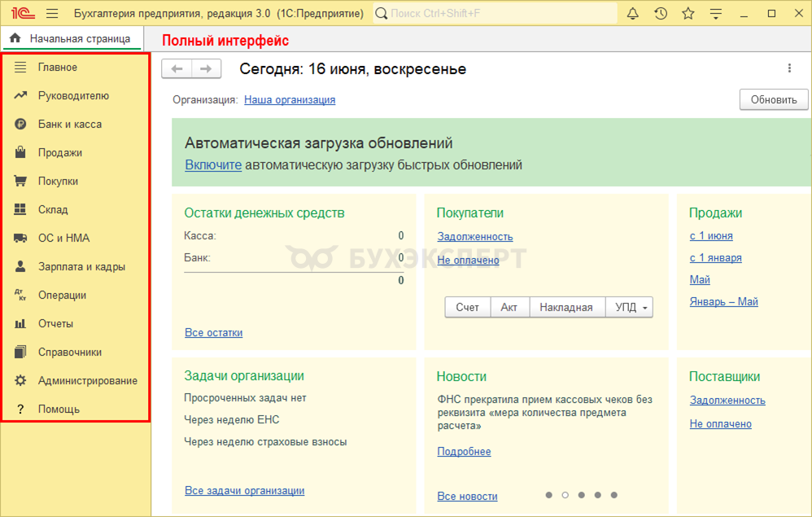
Task: Click the ОС и НМА truck icon
Action: (x=20, y=238)
